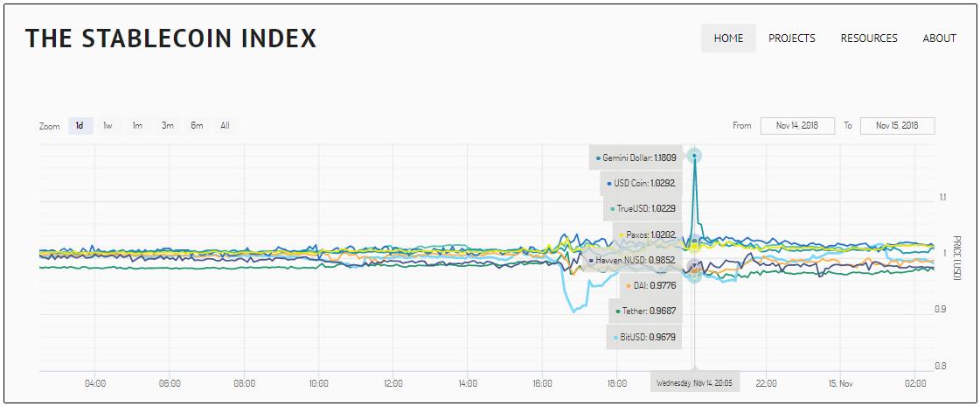Click the 1.1 price axis label

click(x=942, y=197)
